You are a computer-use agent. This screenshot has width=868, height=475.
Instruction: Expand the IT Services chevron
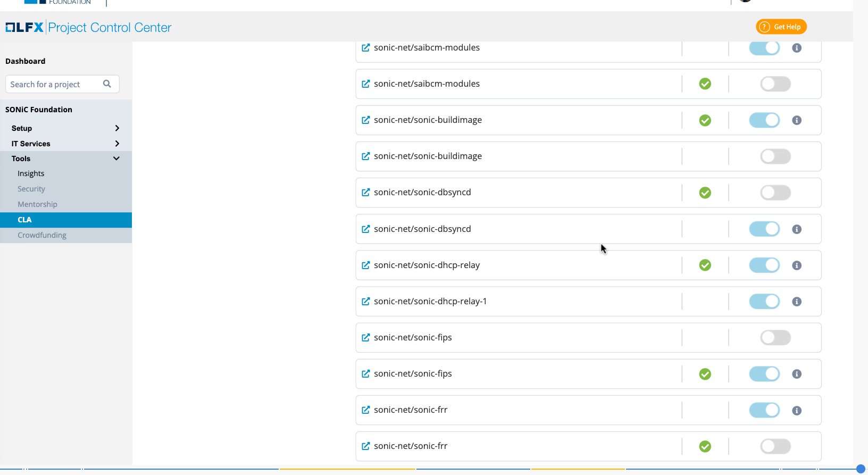(x=117, y=144)
